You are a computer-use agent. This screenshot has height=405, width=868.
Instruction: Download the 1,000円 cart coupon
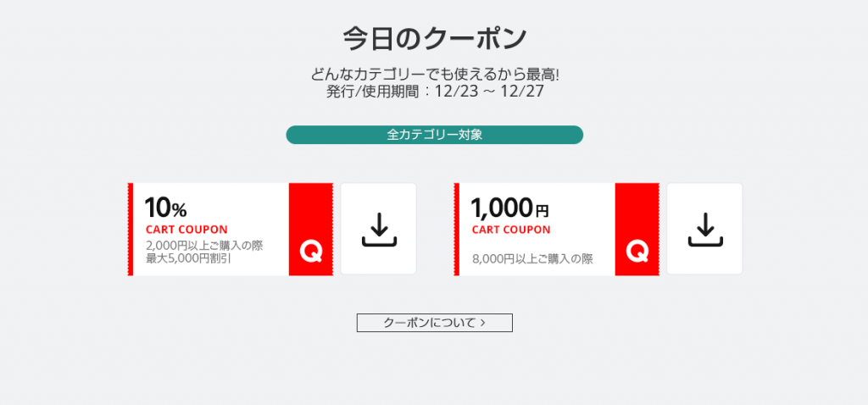click(x=704, y=229)
